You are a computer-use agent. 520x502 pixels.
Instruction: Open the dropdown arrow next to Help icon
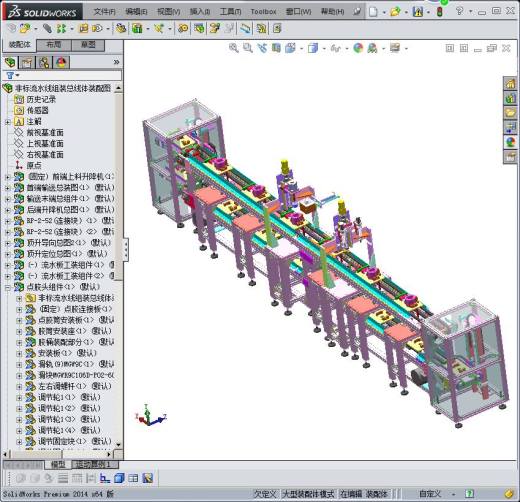tap(470, 11)
